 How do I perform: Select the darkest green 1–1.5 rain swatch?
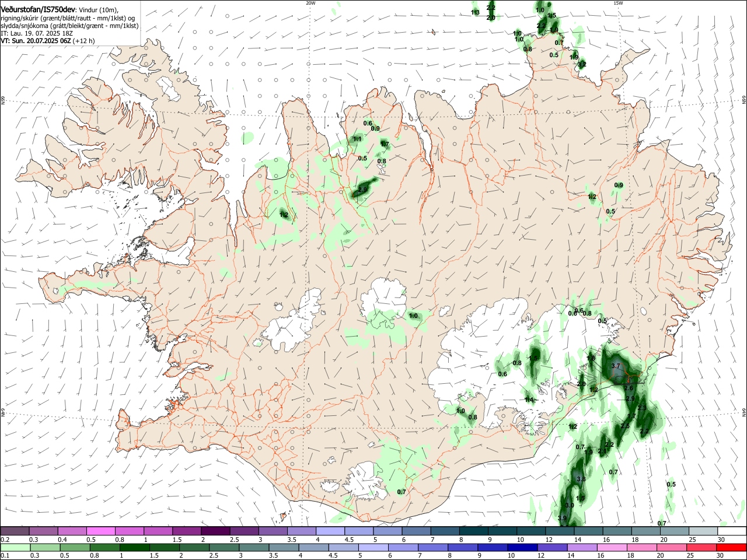135,547
